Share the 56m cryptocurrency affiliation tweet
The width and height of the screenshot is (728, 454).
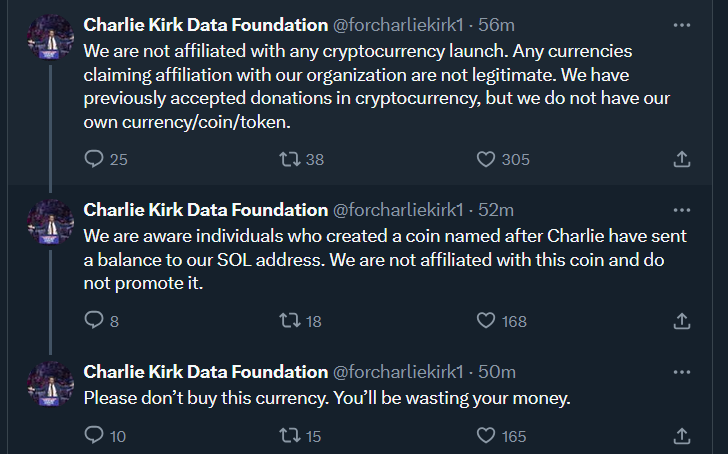pos(681,159)
